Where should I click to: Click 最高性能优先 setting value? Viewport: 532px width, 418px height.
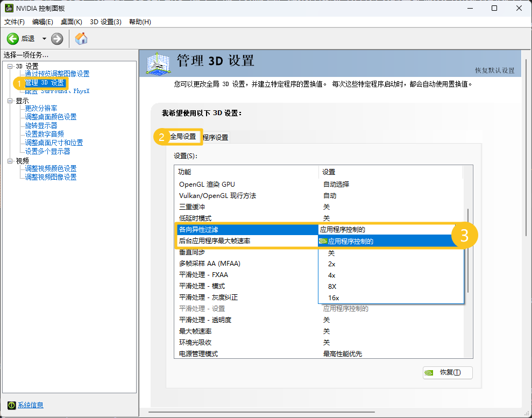(x=343, y=354)
